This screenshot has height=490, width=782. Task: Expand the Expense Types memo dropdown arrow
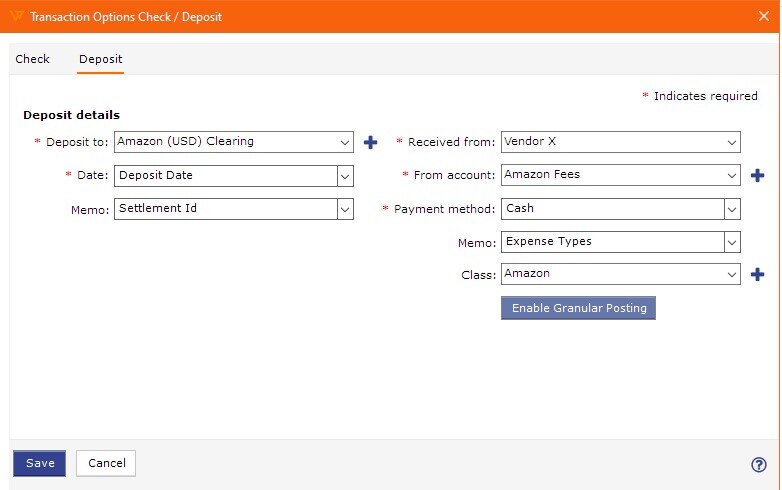[x=732, y=242]
